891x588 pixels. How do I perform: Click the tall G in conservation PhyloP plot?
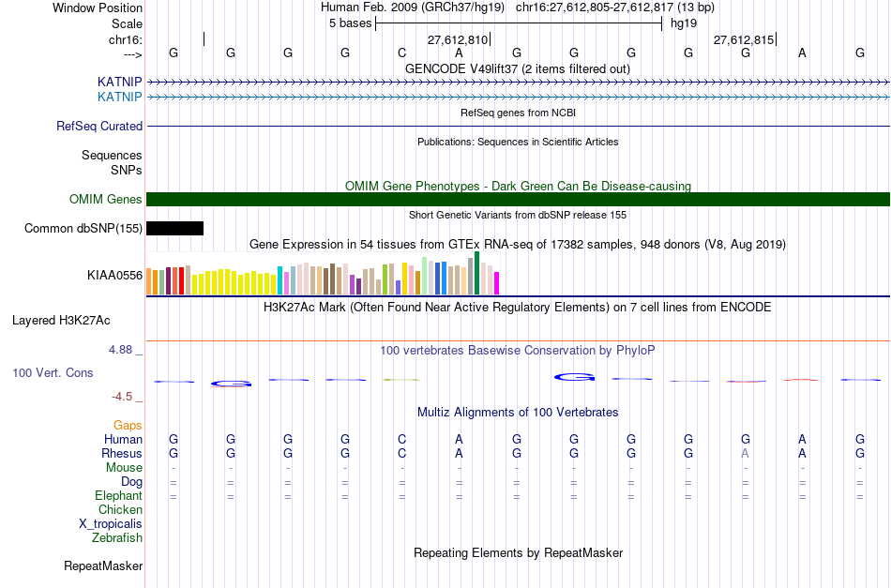575,377
